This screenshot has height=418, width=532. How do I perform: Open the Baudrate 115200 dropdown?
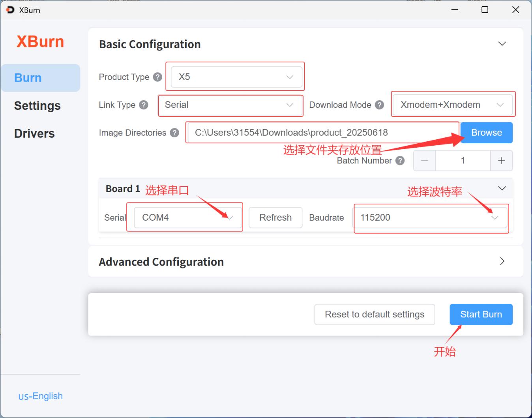[430, 217]
